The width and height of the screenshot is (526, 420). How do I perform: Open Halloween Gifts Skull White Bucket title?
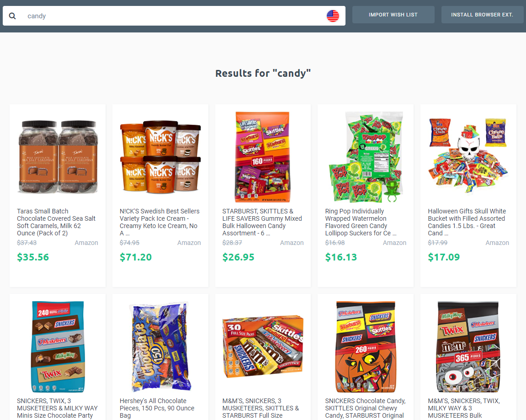click(467, 222)
